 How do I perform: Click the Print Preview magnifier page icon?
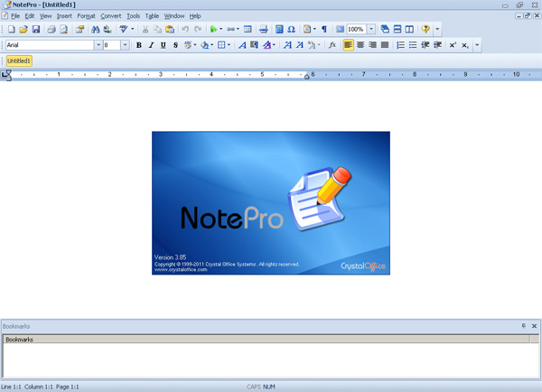coord(64,30)
